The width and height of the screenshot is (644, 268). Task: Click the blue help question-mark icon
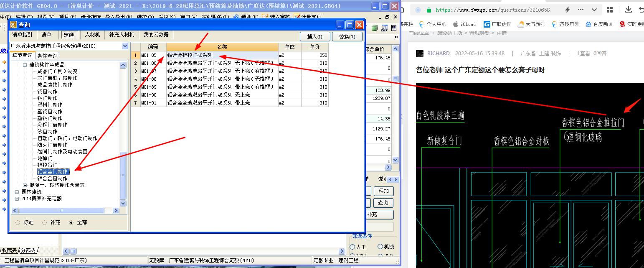[x=236, y=17]
